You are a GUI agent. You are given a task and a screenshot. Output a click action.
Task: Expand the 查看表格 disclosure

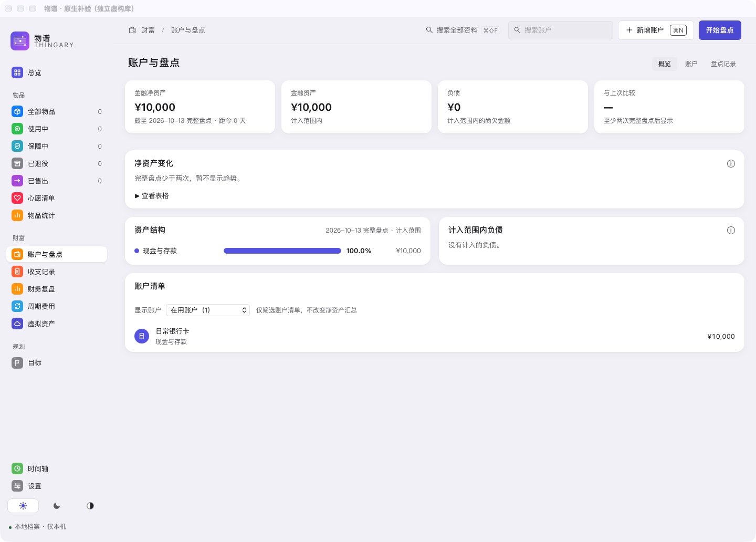click(x=152, y=196)
